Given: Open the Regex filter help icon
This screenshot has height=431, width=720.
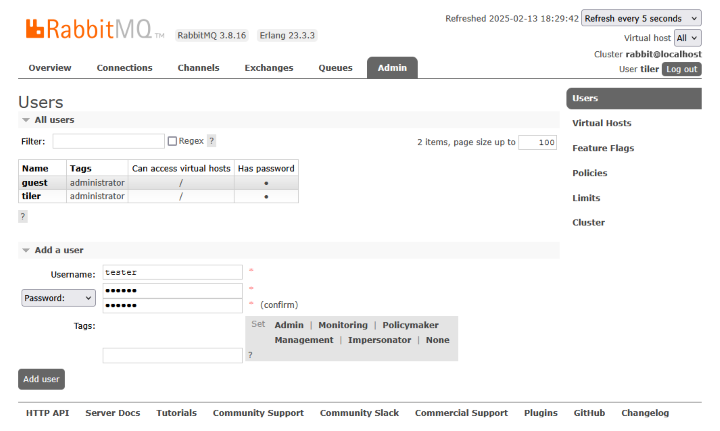Looking at the screenshot, I should click(211, 141).
